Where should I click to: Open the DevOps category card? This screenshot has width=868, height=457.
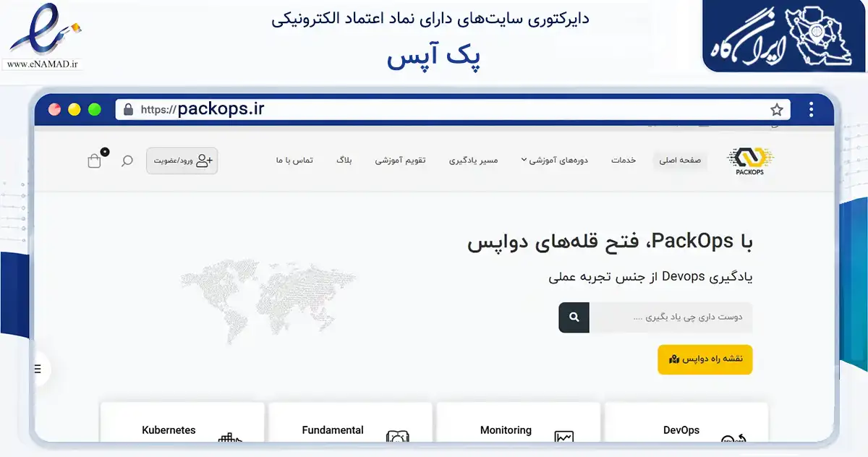(686, 422)
